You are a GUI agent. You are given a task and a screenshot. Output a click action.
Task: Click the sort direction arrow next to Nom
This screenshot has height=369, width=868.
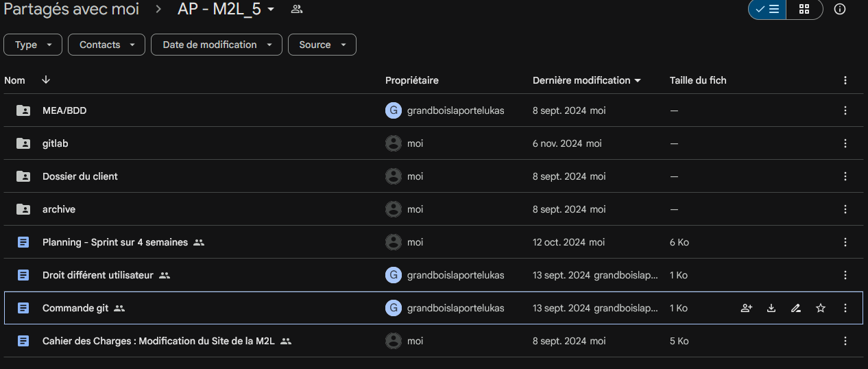tap(46, 80)
